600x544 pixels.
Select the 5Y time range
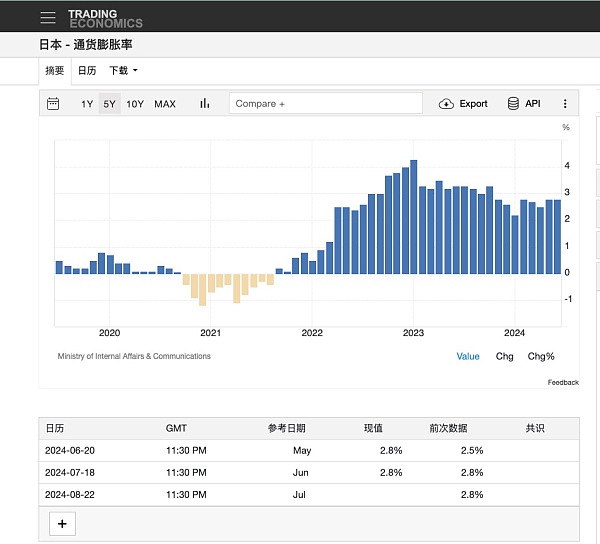[109, 104]
